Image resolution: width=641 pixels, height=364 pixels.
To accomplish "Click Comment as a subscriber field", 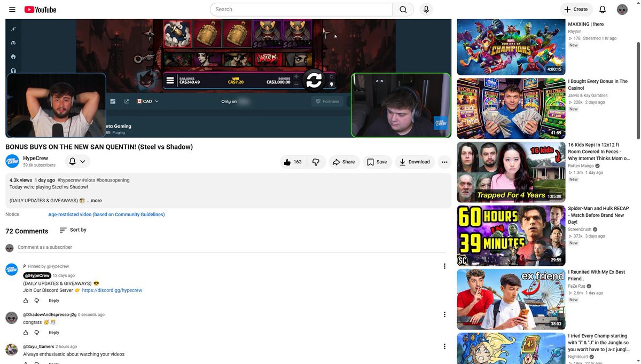I will [x=231, y=247].
